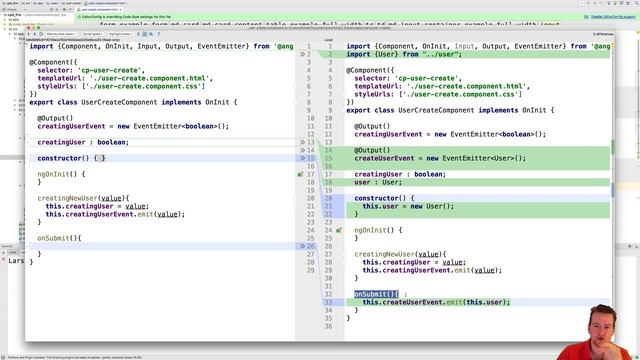
Task: Click 'creatingUser : boolean;' line in left pane
Action: pyautogui.click(x=83, y=142)
